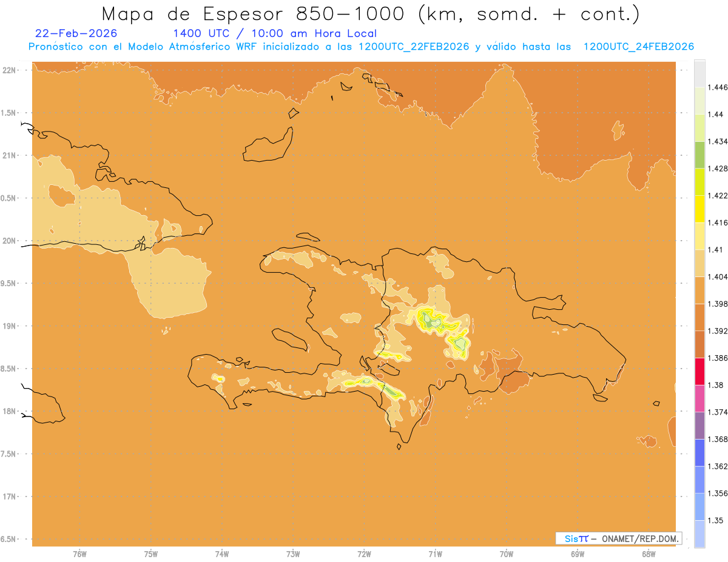The width and height of the screenshot is (728, 562).
Task: Click legend value '1.35'
Action: [715, 520]
